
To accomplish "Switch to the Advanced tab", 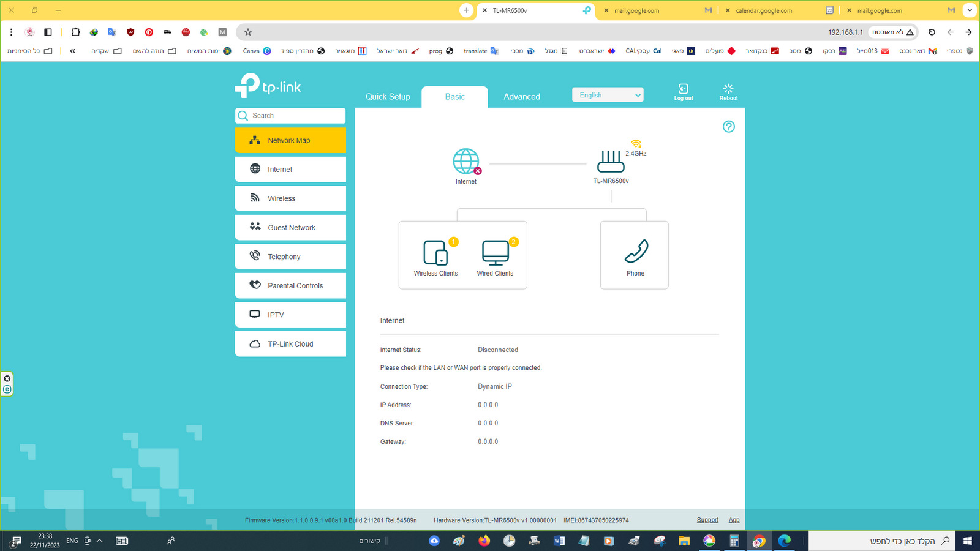I will pyautogui.click(x=522, y=97).
